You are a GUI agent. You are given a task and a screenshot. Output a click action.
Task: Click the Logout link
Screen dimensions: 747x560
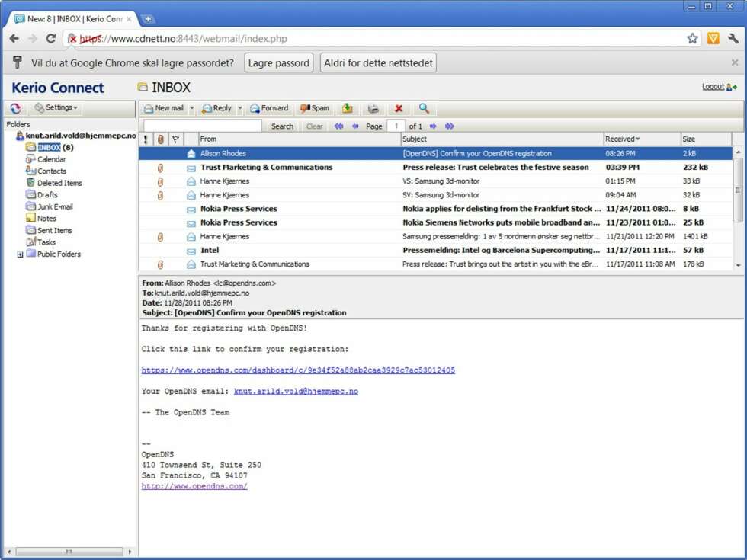[x=713, y=87]
